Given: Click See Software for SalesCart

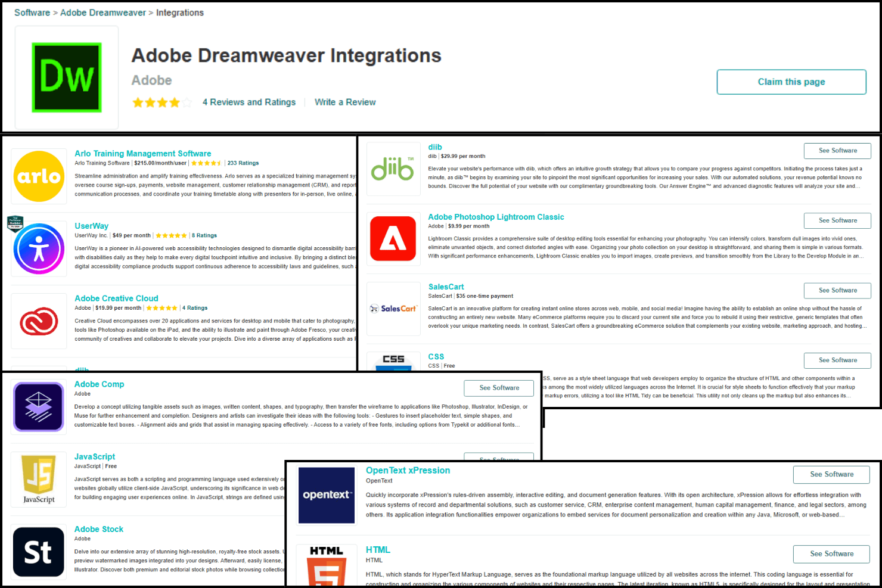Looking at the screenshot, I should (837, 290).
